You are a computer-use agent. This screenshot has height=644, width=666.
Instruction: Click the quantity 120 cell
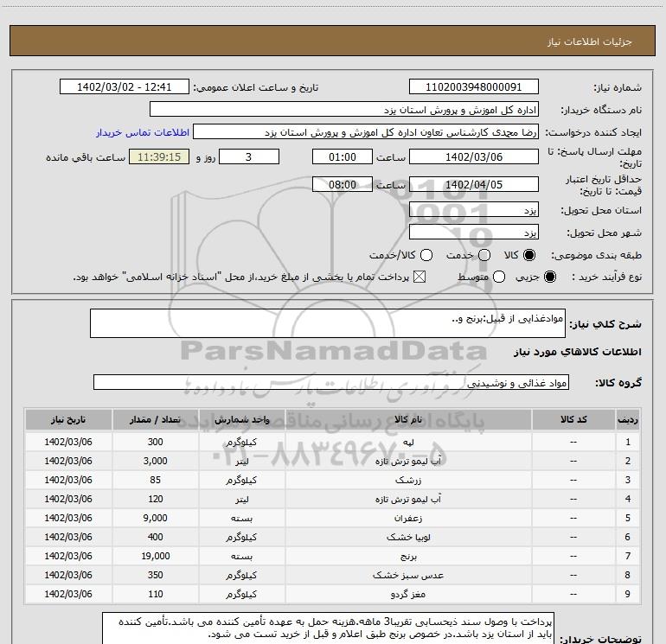click(x=155, y=499)
